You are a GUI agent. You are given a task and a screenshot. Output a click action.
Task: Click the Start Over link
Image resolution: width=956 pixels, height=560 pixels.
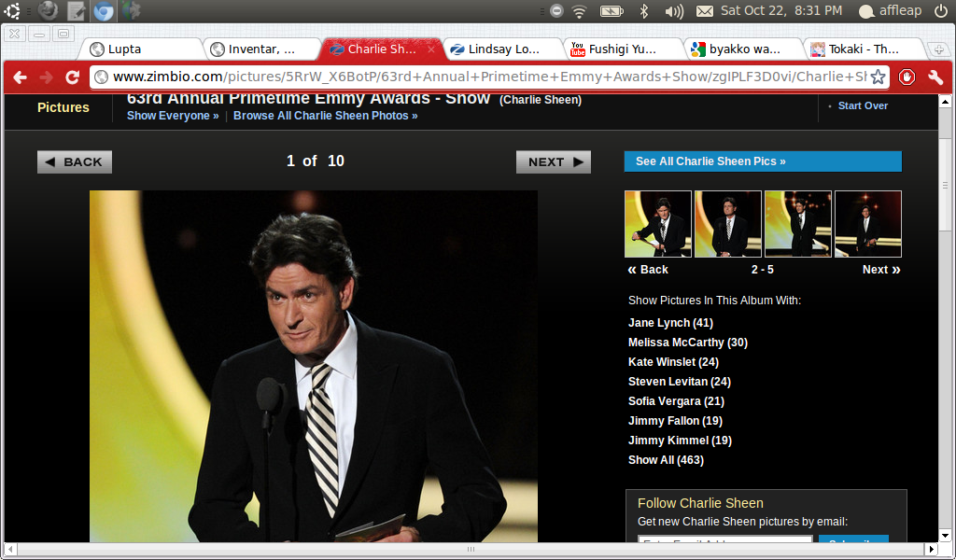coord(863,105)
